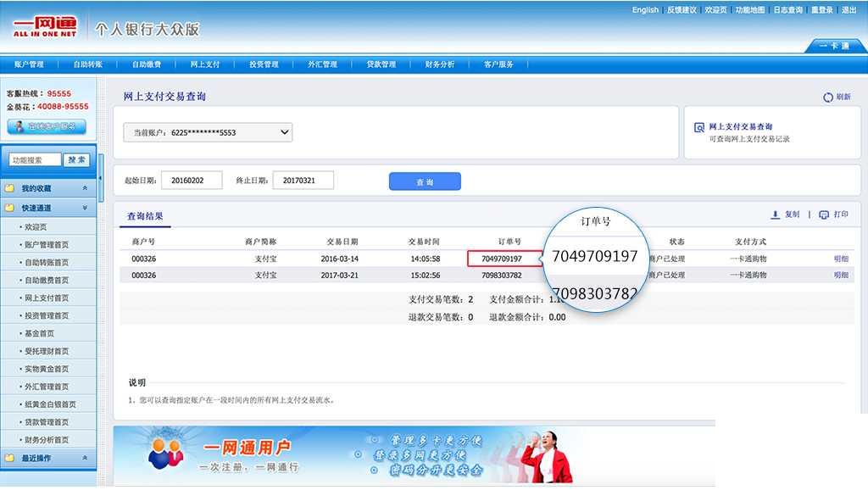Click the 一卡通 card tab icon
This screenshot has width=868, height=490.
coord(835,47)
